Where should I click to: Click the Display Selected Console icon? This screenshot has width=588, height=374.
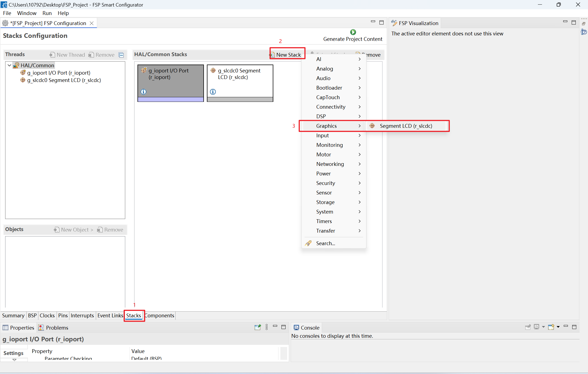click(537, 327)
